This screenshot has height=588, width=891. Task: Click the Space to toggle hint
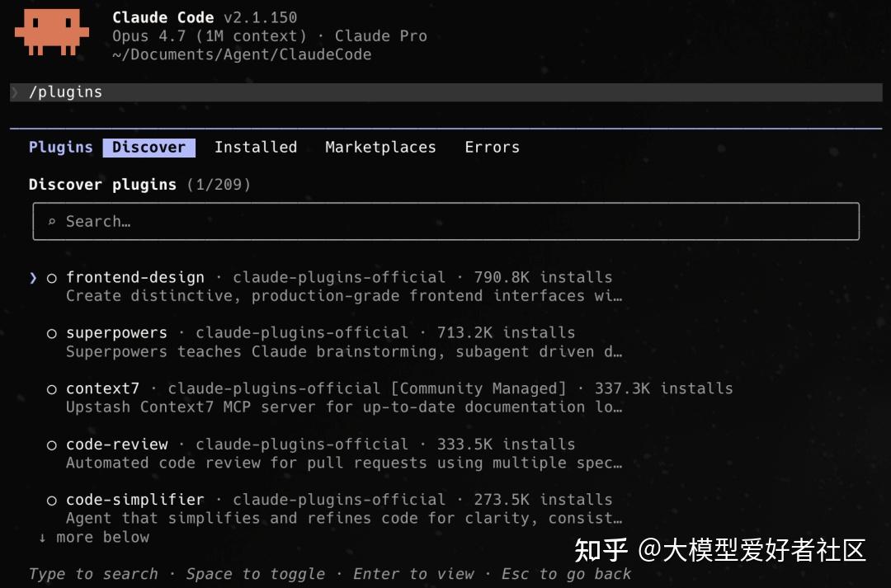[x=256, y=574]
